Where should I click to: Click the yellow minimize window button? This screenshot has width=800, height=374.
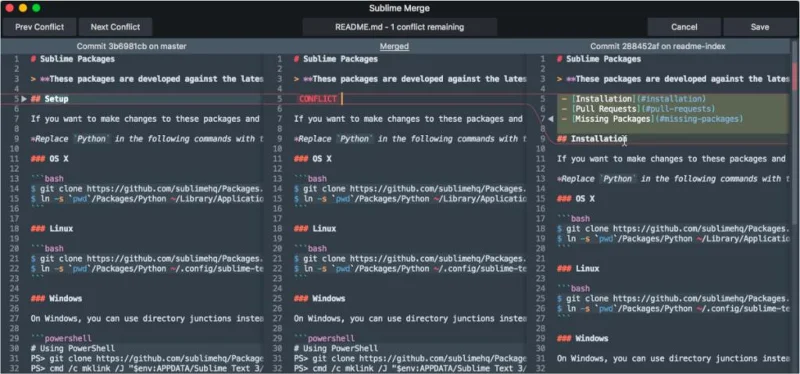(22, 8)
